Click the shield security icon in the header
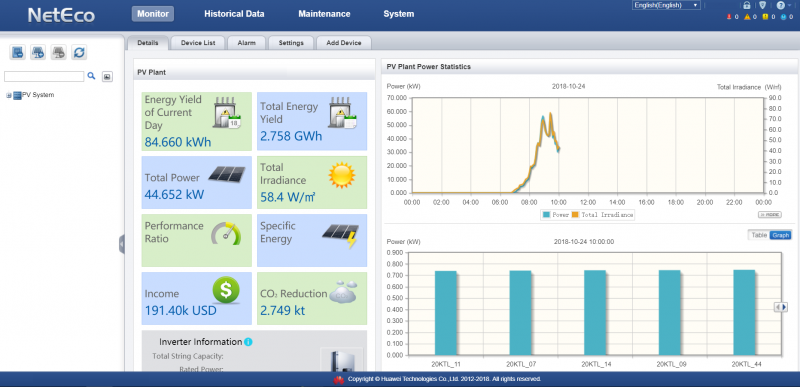This screenshot has height=387, width=800. 762,6
